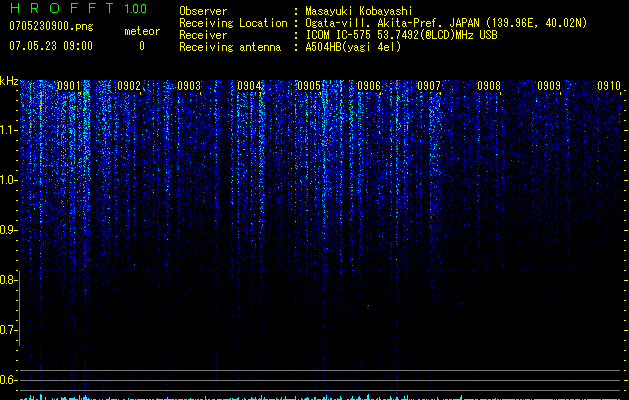The image size is (629, 400).
Task: Click the 0905 time marker
Action: click(x=309, y=86)
